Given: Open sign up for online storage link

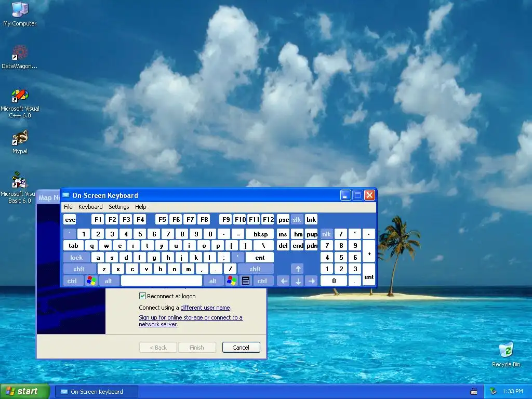Looking at the screenshot, I should coord(190,321).
